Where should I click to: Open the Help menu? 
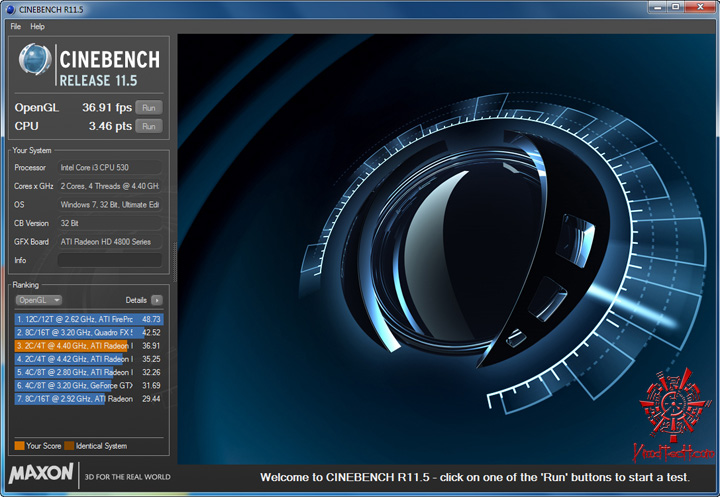37,27
